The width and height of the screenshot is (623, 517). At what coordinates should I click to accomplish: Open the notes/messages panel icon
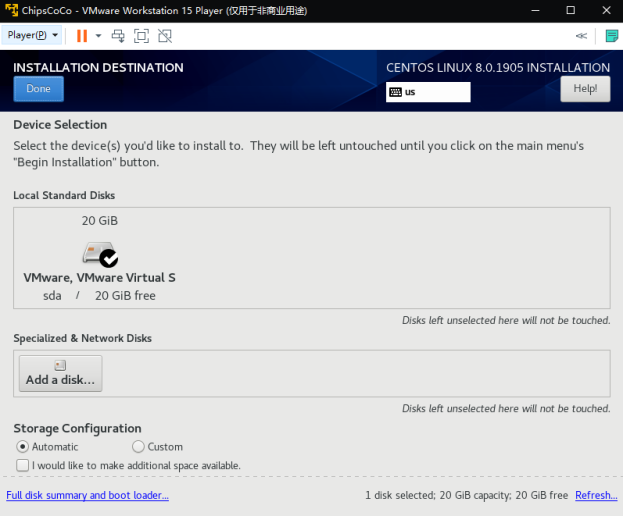click(611, 36)
